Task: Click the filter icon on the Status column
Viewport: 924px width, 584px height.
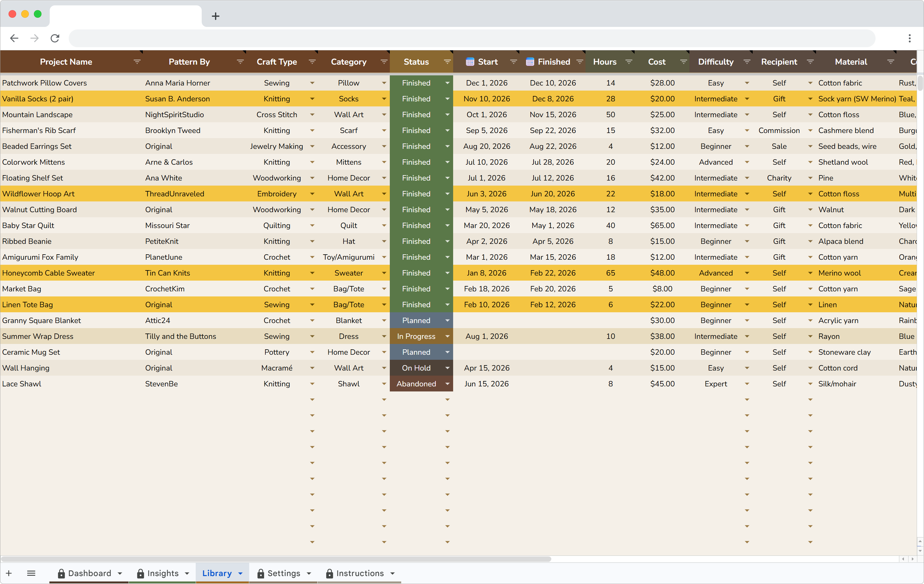Action: 447,61
